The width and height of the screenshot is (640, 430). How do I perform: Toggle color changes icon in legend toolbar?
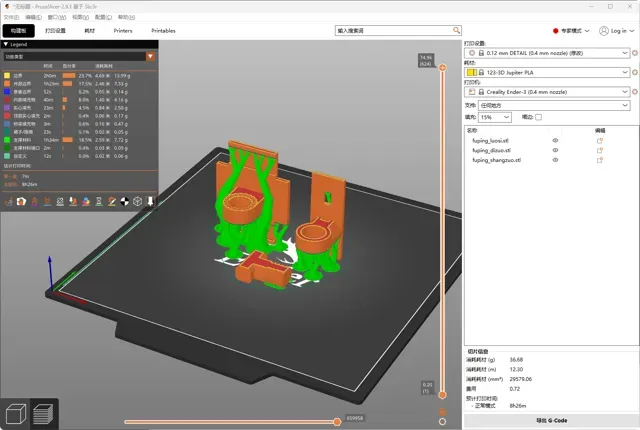[86, 201]
